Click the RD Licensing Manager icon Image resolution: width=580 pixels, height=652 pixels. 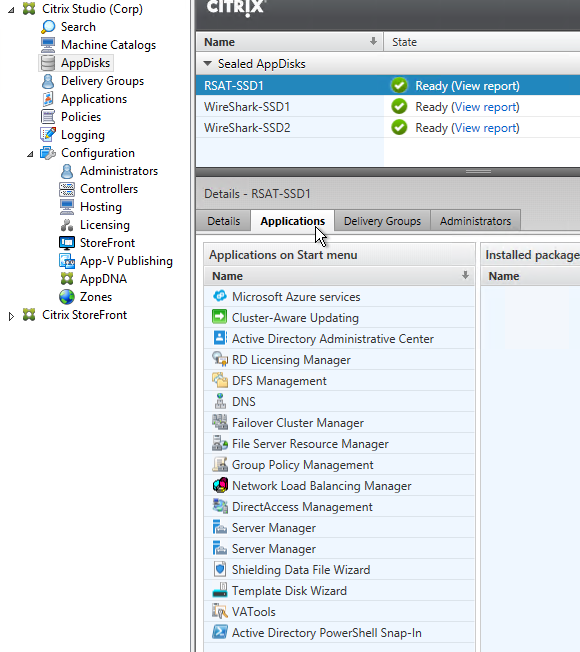[x=220, y=359]
